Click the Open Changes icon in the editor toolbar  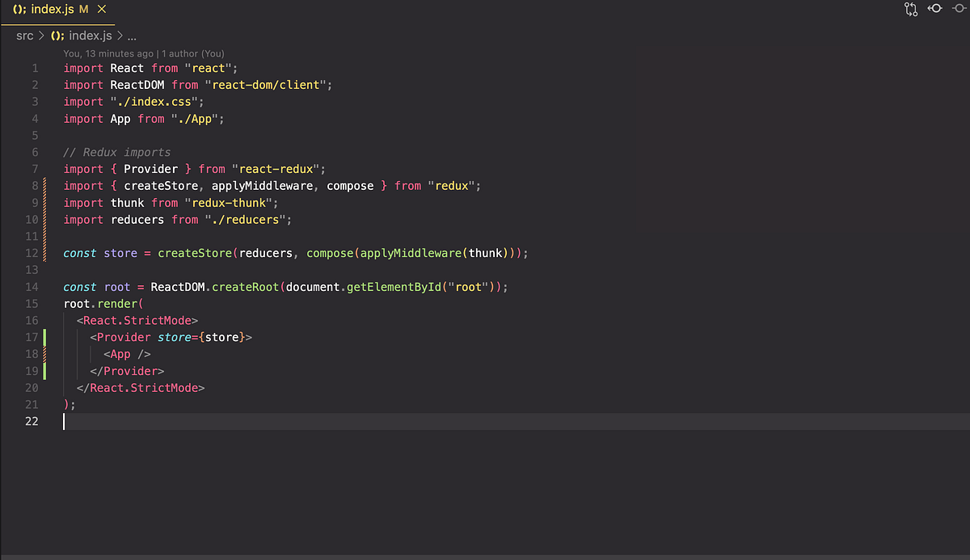pyautogui.click(x=911, y=9)
